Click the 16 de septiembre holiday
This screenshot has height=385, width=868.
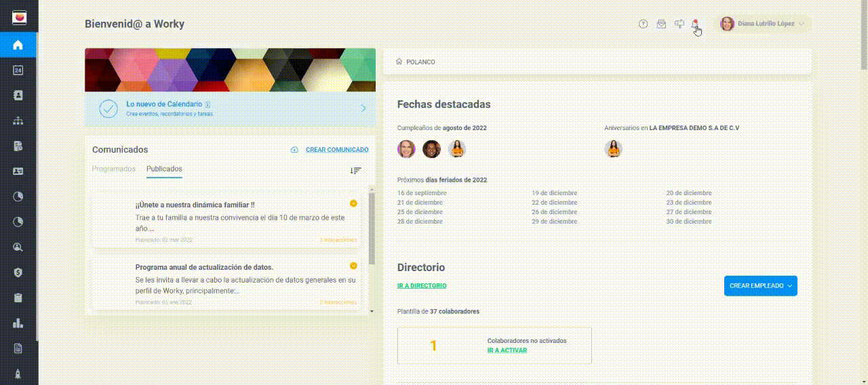click(x=422, y=193)
